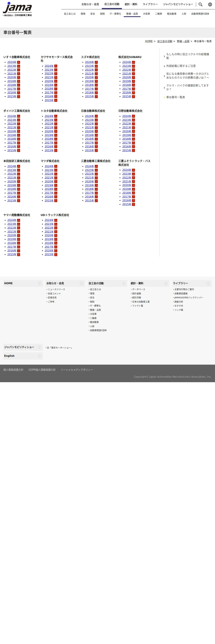Open PDF icon beside SUBARU 2021年
215x644 pixels.
point(133,74)
